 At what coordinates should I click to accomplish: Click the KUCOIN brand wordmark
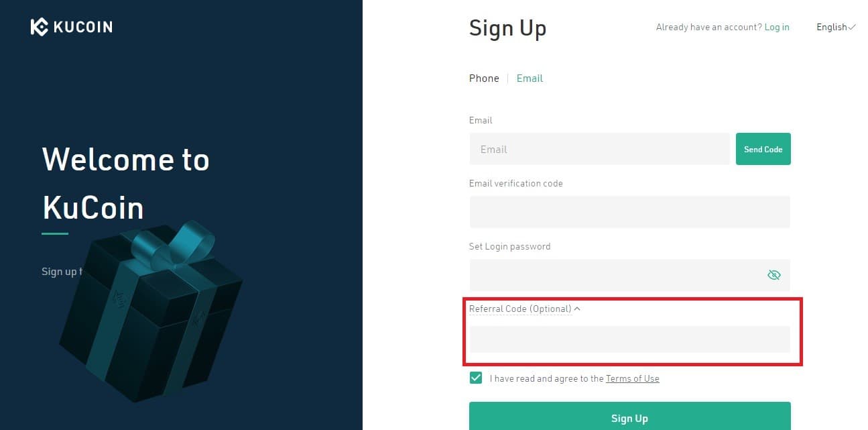[82, 28]
